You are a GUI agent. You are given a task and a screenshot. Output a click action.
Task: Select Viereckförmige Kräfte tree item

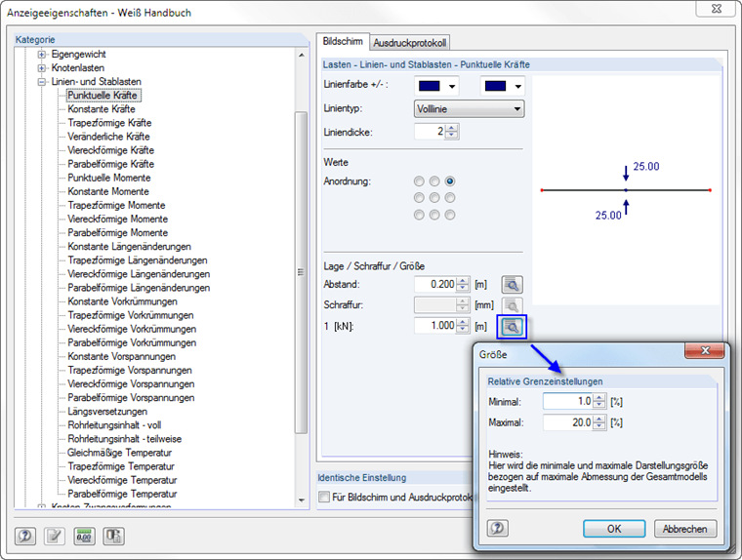coord(111,150)
